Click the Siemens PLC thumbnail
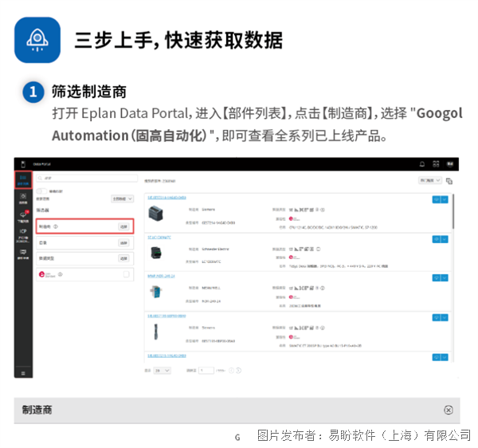This screenshot has width=478, height=448. 156,214
